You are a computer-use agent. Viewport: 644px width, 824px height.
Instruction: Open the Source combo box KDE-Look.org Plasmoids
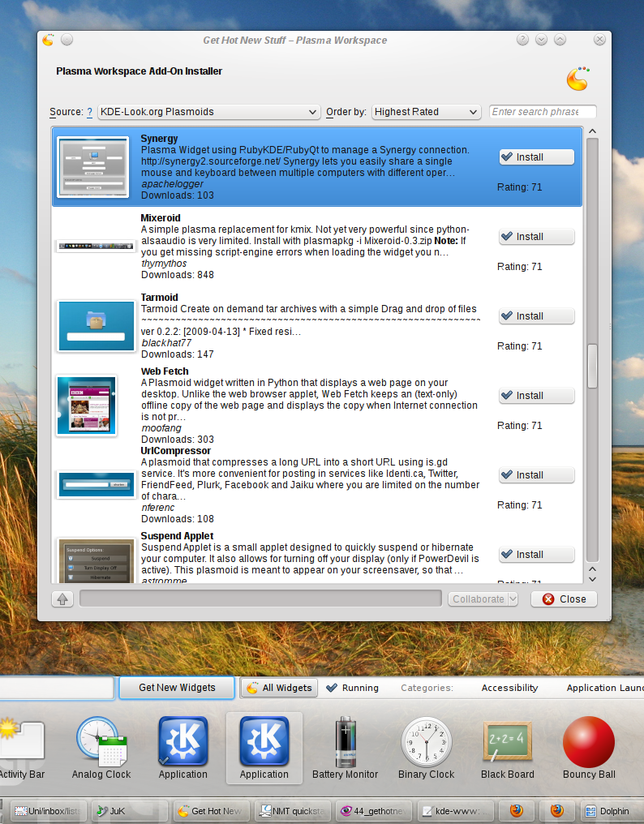(x=209, y=112)
